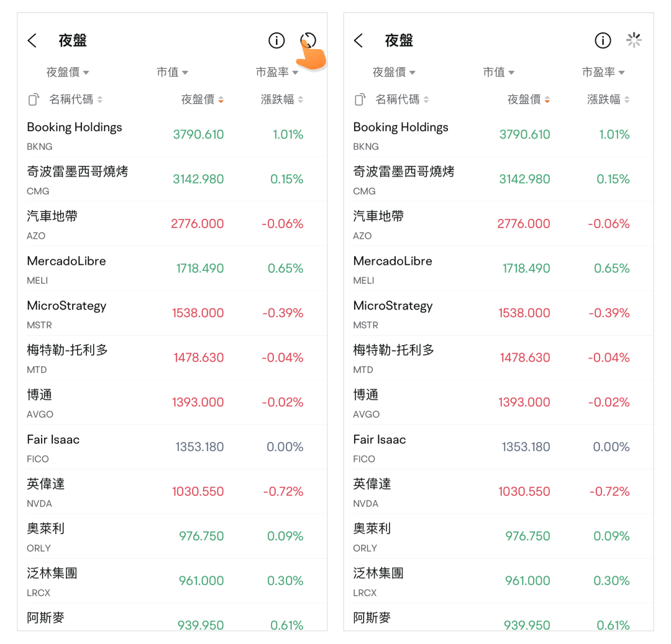Expand the 市盈率 filter dropdown in right panel
This screenshot has width=671, height=644.
coord(603,73)
